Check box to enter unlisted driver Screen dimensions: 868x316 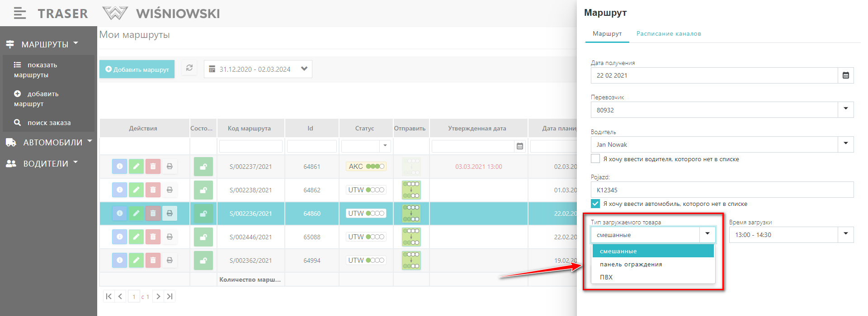pyautogui.click(x=595, y=159)
